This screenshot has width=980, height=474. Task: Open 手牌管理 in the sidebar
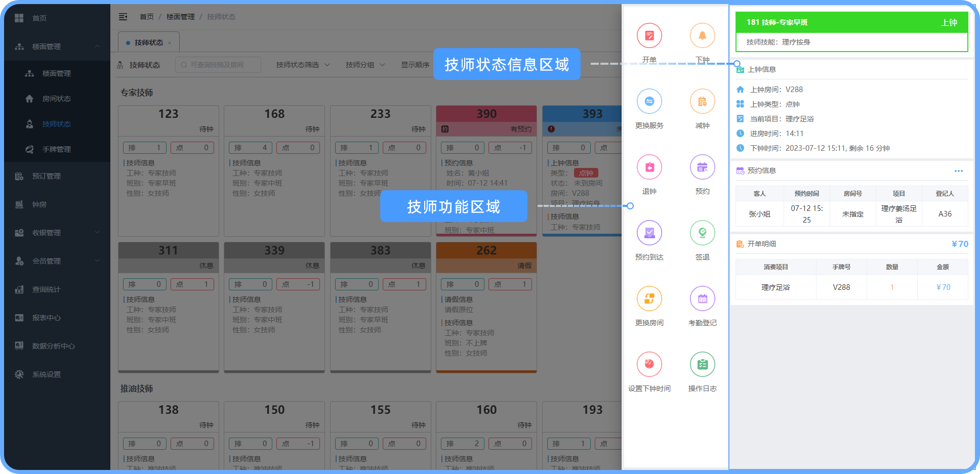click(57, 149)
